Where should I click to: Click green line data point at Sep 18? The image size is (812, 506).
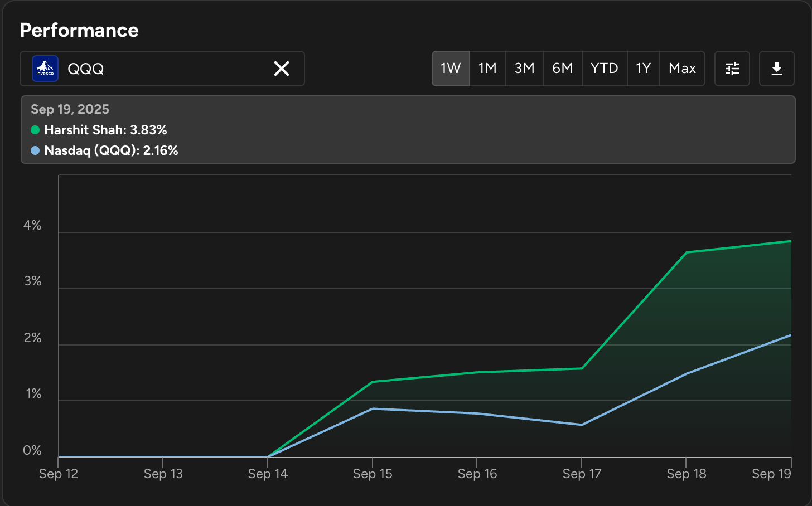(x=687, y=252)
